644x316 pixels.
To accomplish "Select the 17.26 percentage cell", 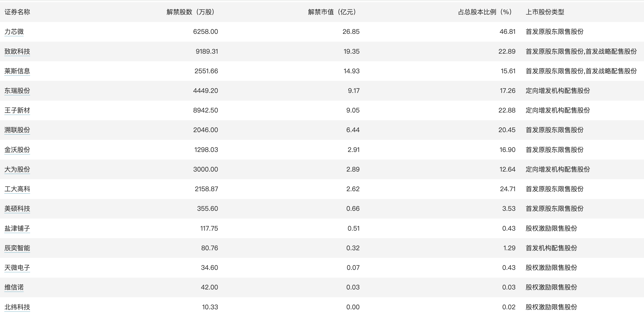I will (x=507, y=91).
